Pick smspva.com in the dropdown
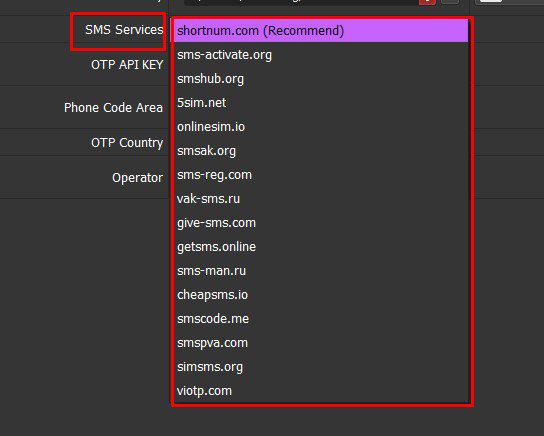This screenshot has height=436, width=544. coord(321,343)
